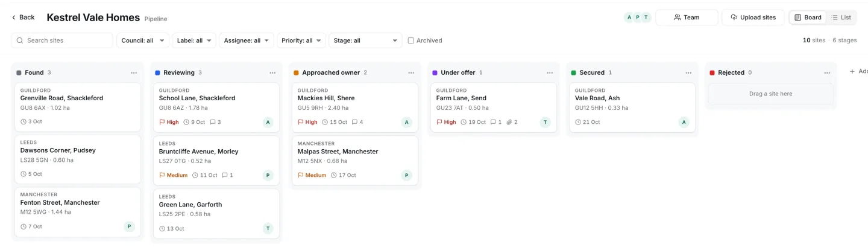Image resolution: width=868 pixels, height=250 pixels.
Task: Click High priority flag on Farm Lane card
Action: pos(446,122)
